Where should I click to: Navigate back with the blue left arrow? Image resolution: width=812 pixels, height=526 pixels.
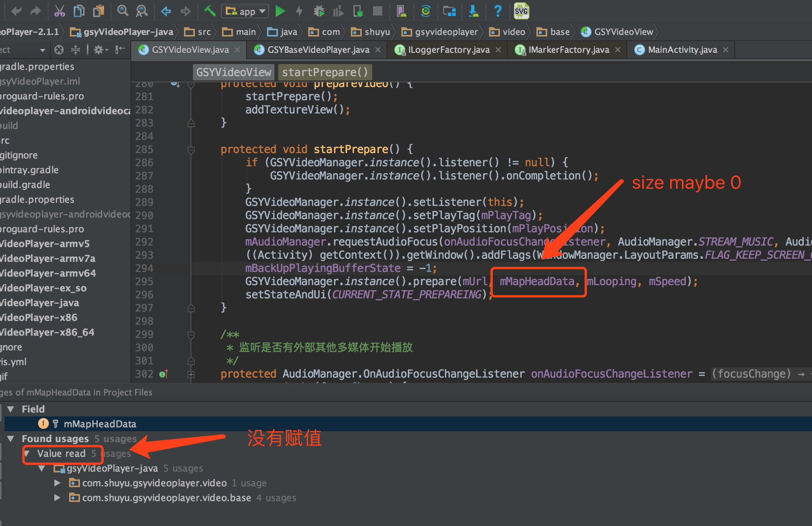[x=166, y=11]
